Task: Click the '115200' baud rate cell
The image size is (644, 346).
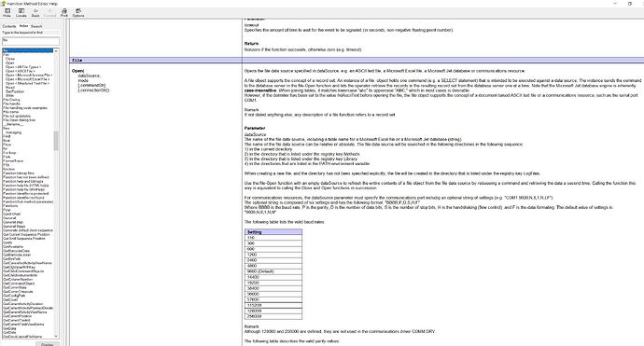Action: pos(273,305)
